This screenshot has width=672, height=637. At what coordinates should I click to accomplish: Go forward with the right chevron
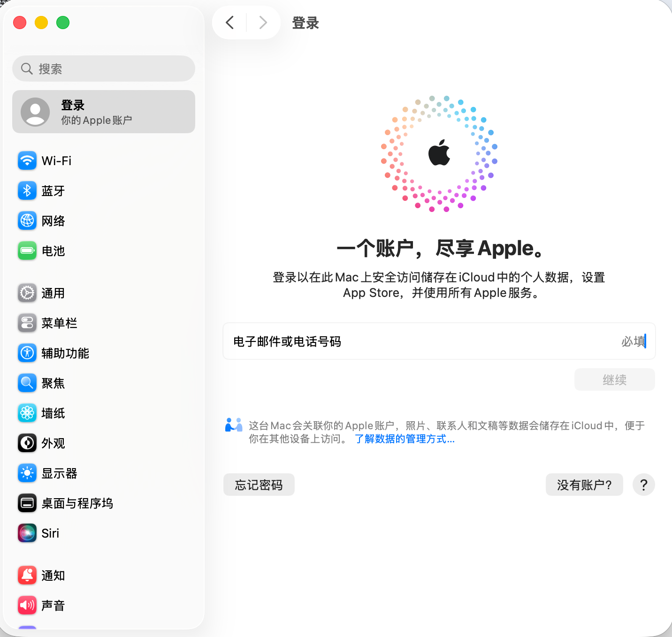pyautogui.click(x=263, y=23)
